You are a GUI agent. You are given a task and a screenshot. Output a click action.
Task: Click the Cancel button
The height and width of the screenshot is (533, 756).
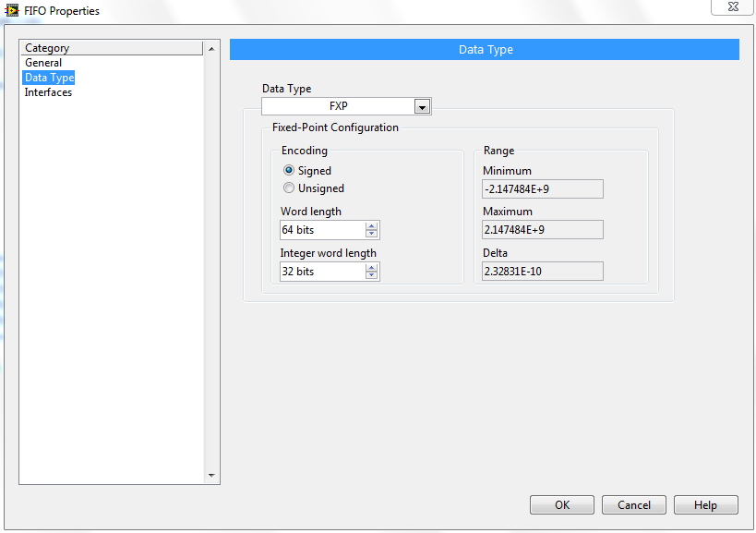pos(634,505)
